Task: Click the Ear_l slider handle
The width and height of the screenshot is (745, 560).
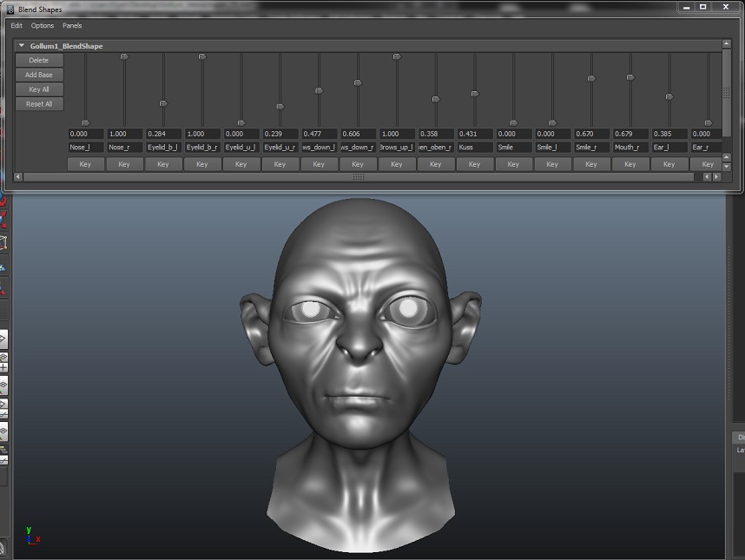Action: pyautogui.click(x=670, y=97)
